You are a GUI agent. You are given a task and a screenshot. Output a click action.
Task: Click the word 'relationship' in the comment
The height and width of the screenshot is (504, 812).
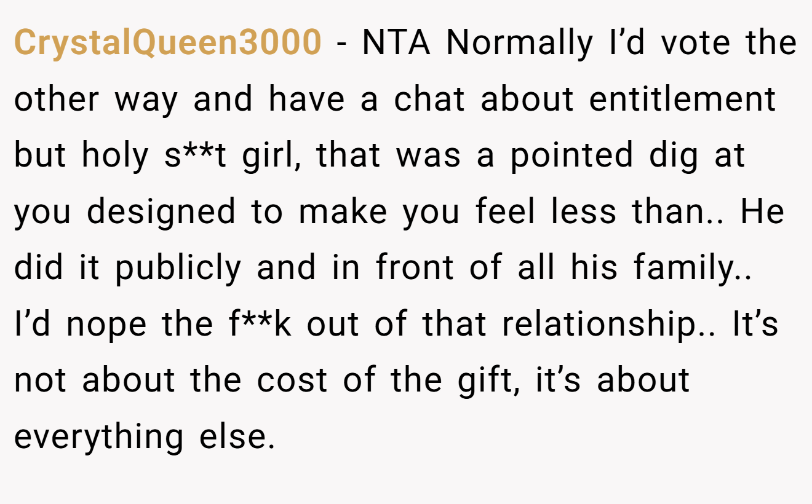coord(597,324)
